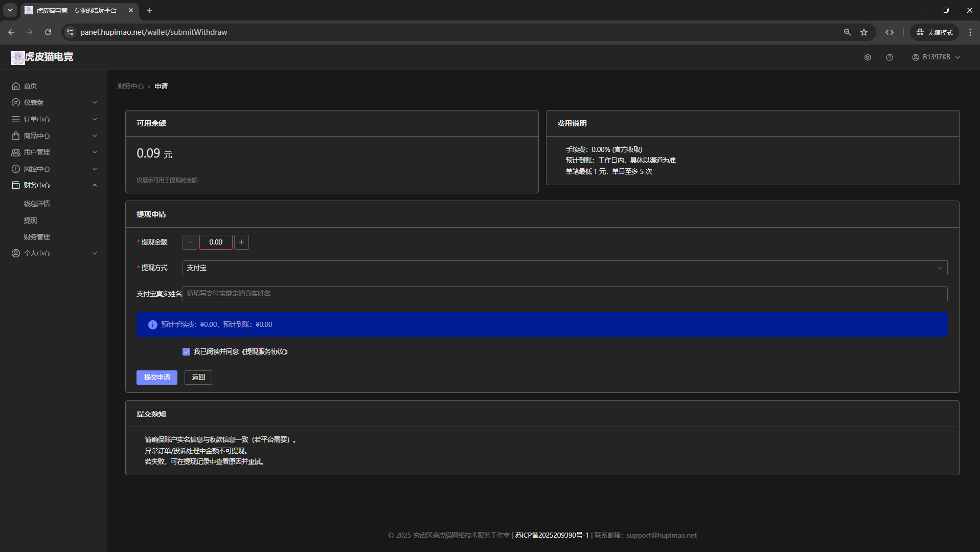The width and height of the screenshot is (980, 552).
Task: Click the zoom magnifier icon in address bar
Action: (847, 32)
